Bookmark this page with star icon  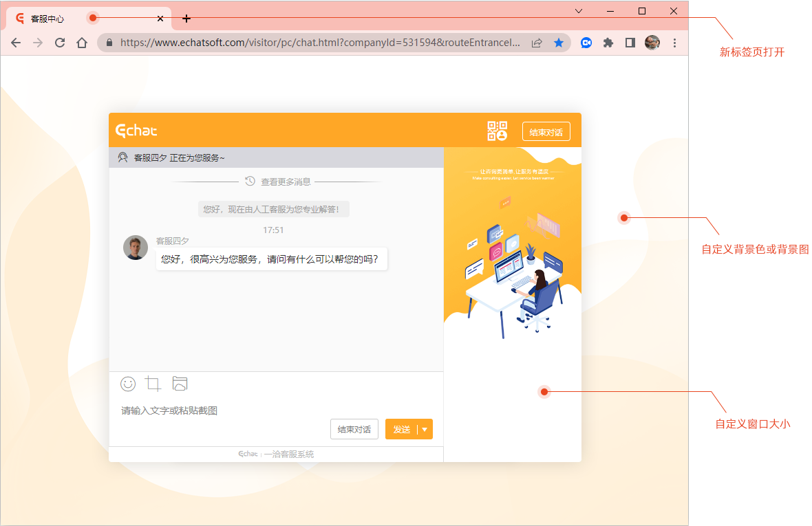559,43
